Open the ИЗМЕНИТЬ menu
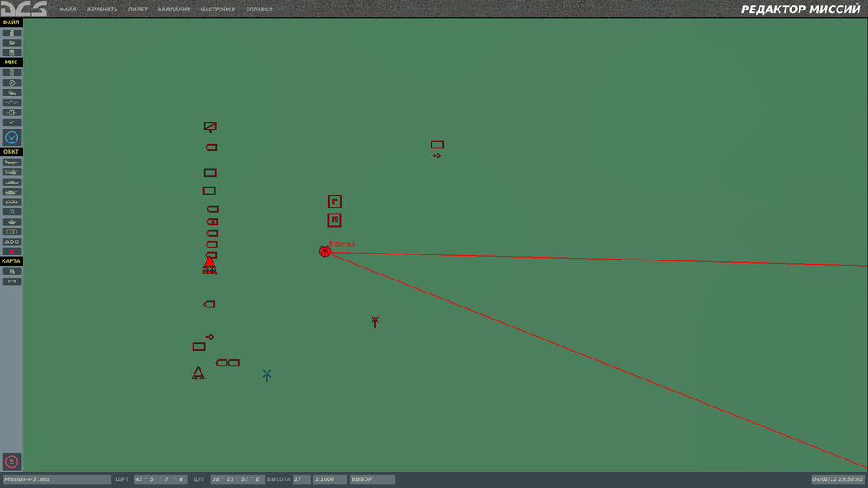 (x=102, y=10)
